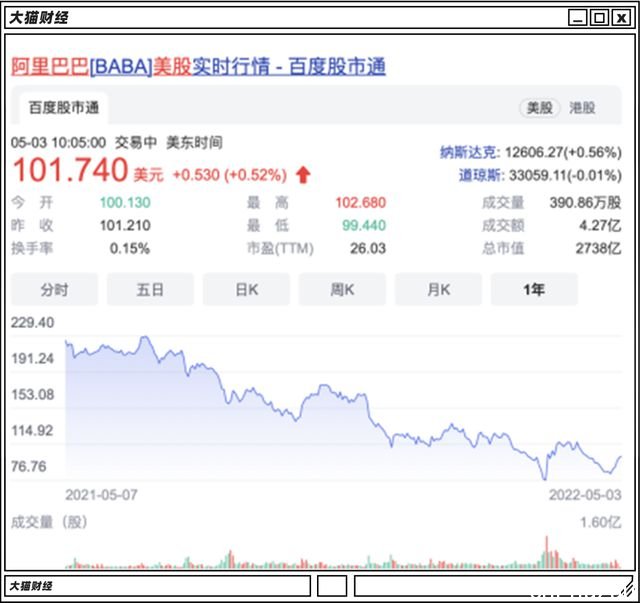
Task: Click the 成交额 value 4.27亿
Action: coord(600,225)
